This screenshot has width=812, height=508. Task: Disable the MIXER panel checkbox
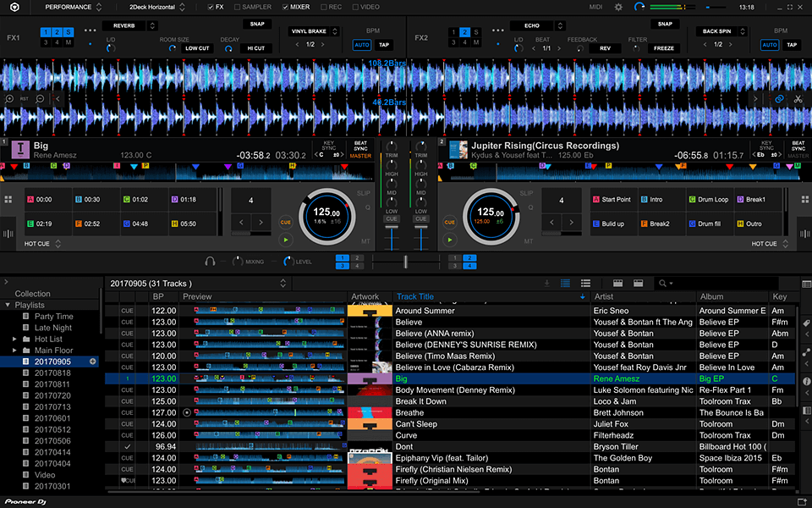click(285, 7)
